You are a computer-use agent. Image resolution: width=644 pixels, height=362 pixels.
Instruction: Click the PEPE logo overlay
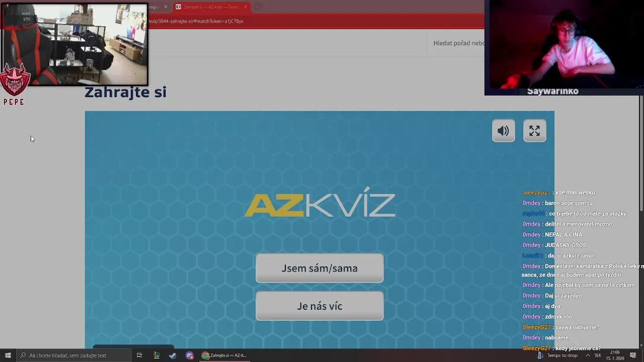click(x=14, y=84)
